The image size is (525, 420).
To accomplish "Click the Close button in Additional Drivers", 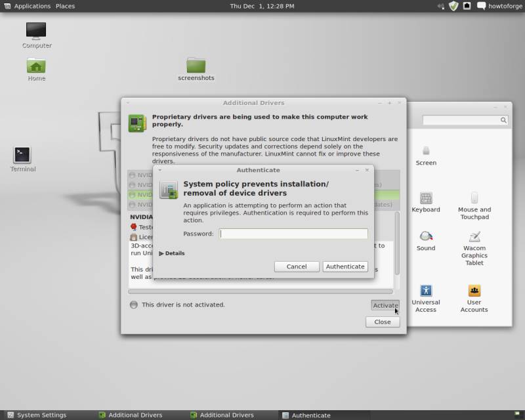I will pos(383,322).
